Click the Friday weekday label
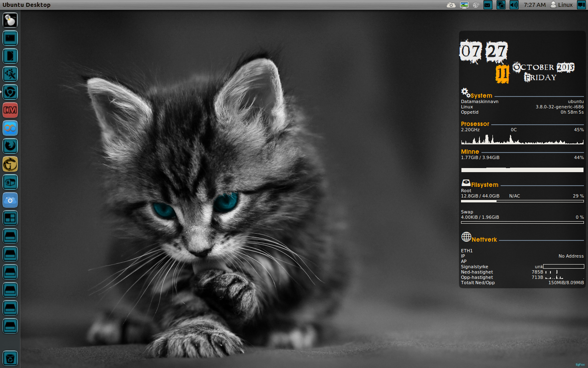 (540, 77)
